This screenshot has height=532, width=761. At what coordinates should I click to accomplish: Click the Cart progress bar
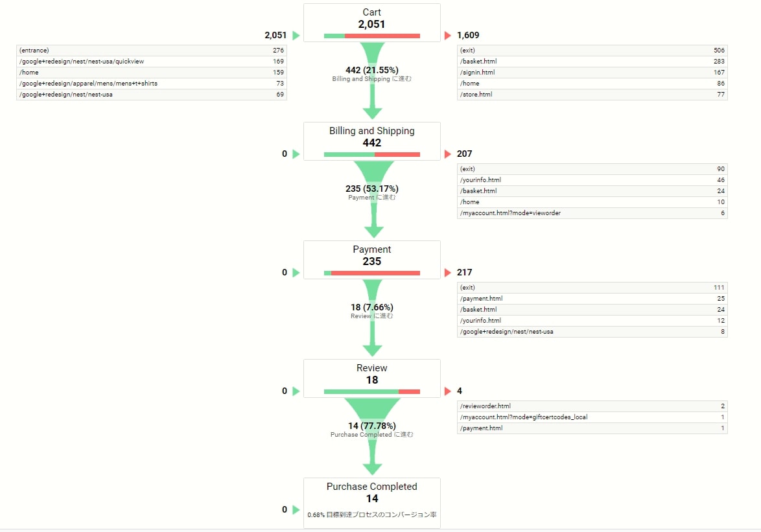[x=372, y=36]
